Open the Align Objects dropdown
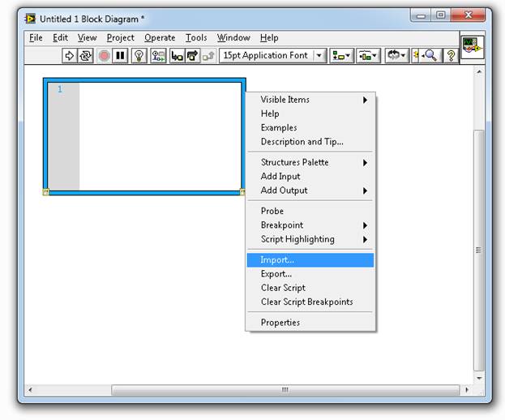 point(341,56)
